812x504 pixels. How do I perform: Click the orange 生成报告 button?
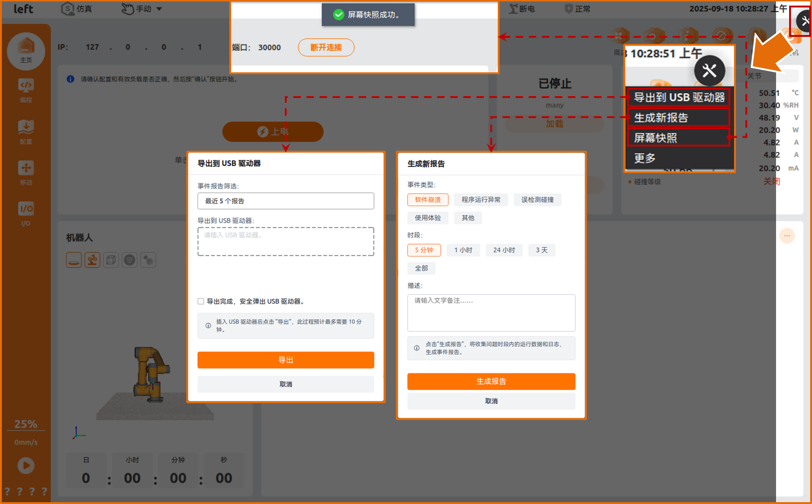click(x=491, y=381)
